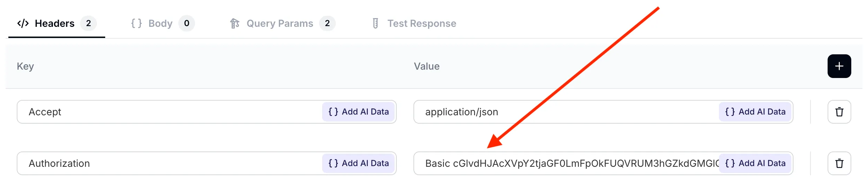Viewport: 868px width, 195px height.
Task: Delete the Authorization header row
Action: click(x=839, y=163)
